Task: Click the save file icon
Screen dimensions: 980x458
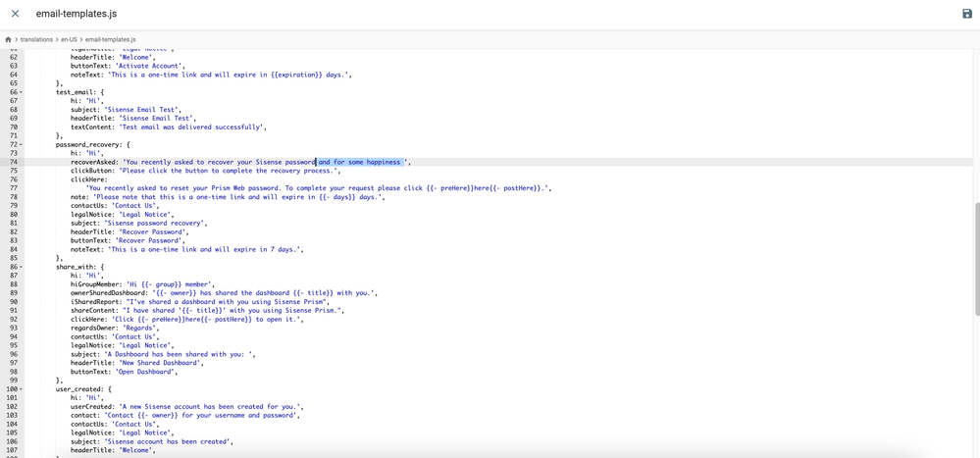Action: [966, 14]
